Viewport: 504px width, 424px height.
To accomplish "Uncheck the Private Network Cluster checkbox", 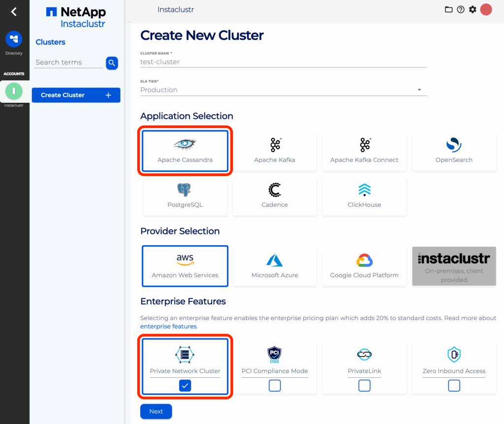I will tap(185, 386).
